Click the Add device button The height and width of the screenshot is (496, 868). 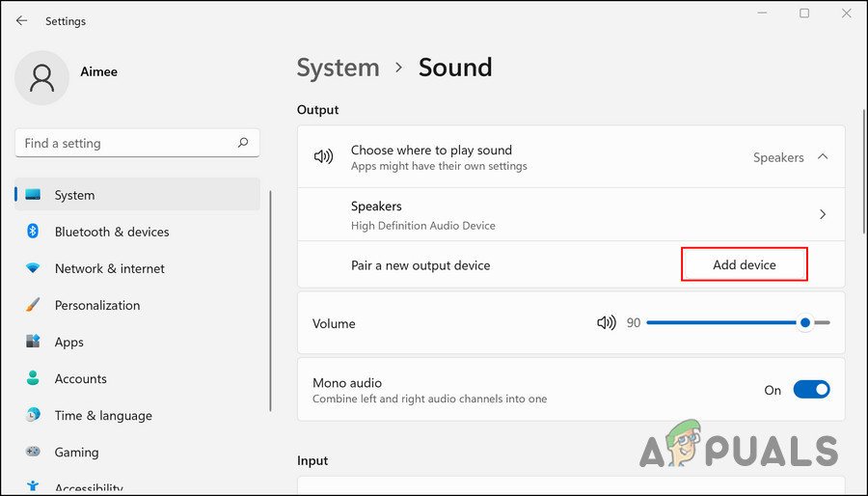744,264
